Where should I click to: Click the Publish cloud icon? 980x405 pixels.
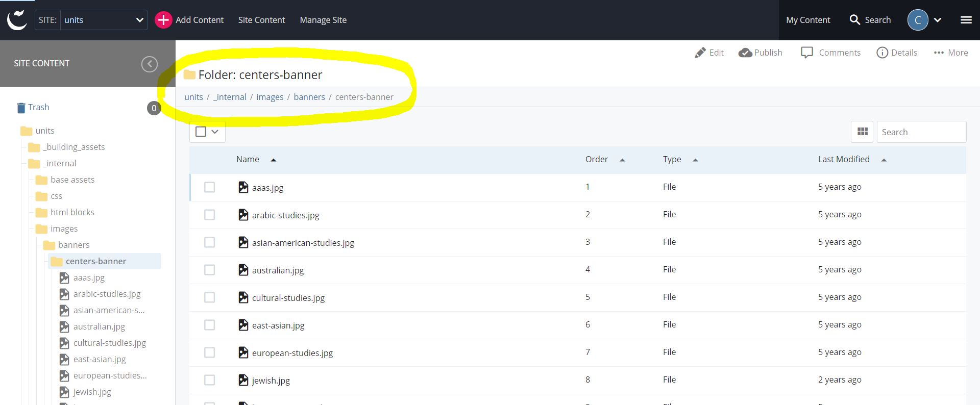tap(745, 53)
